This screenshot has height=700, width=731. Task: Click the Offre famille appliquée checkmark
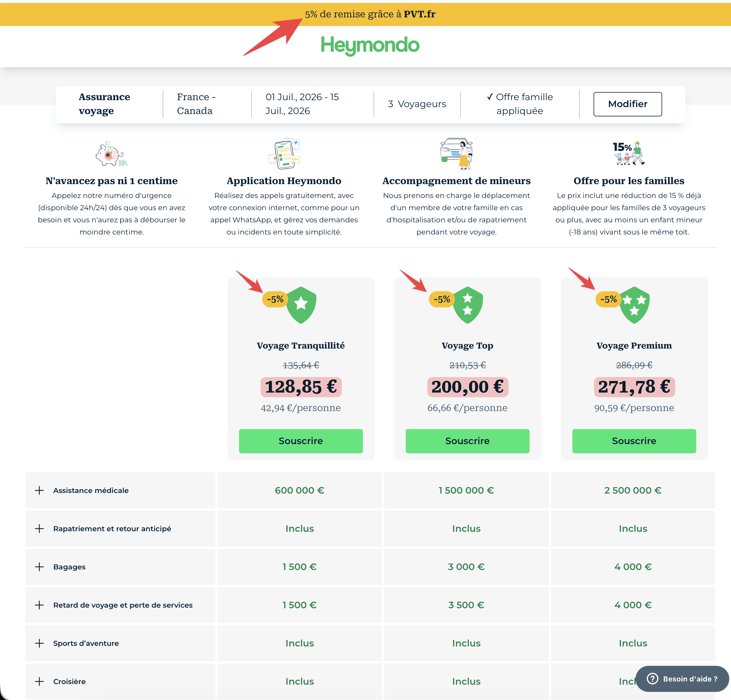pyautogui.click(x=489, y=97)
